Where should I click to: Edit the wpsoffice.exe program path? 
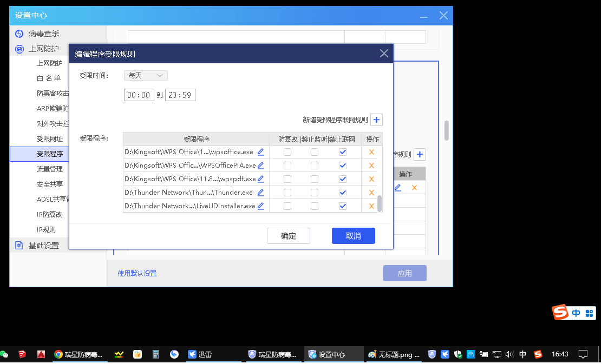click(261, 152)
